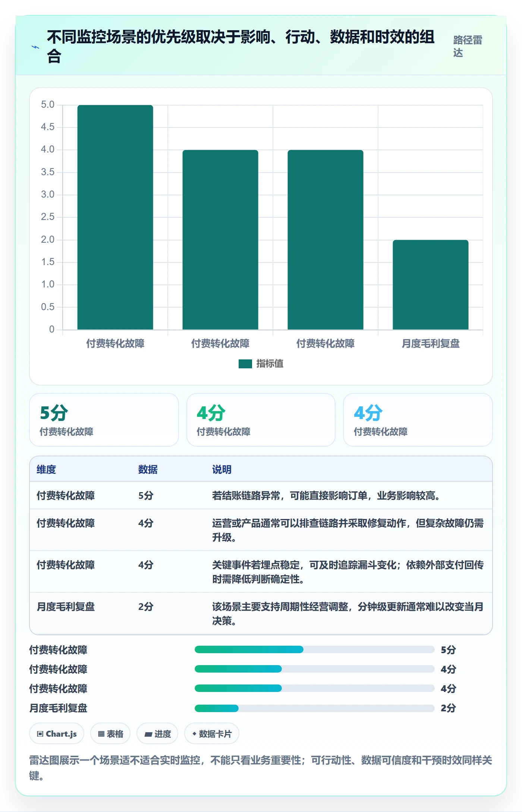Viewport: 522px width, 812px height.
Task: Click the 月度毛利复盘 x-axis label
Action: [430, 343]
